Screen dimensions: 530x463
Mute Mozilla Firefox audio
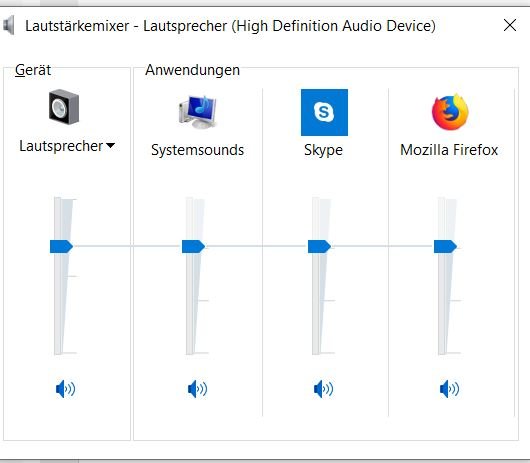pos(450,389)
